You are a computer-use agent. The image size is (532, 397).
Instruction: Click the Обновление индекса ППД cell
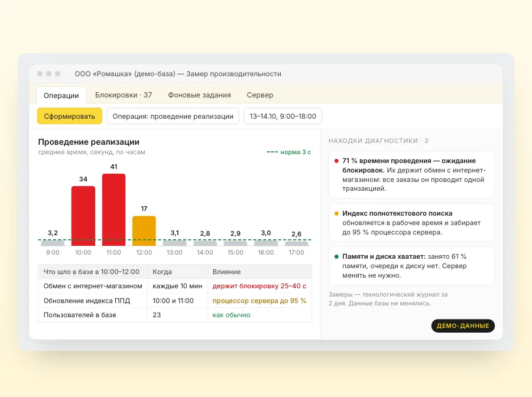pyautogui.click(x=93, y=301)
